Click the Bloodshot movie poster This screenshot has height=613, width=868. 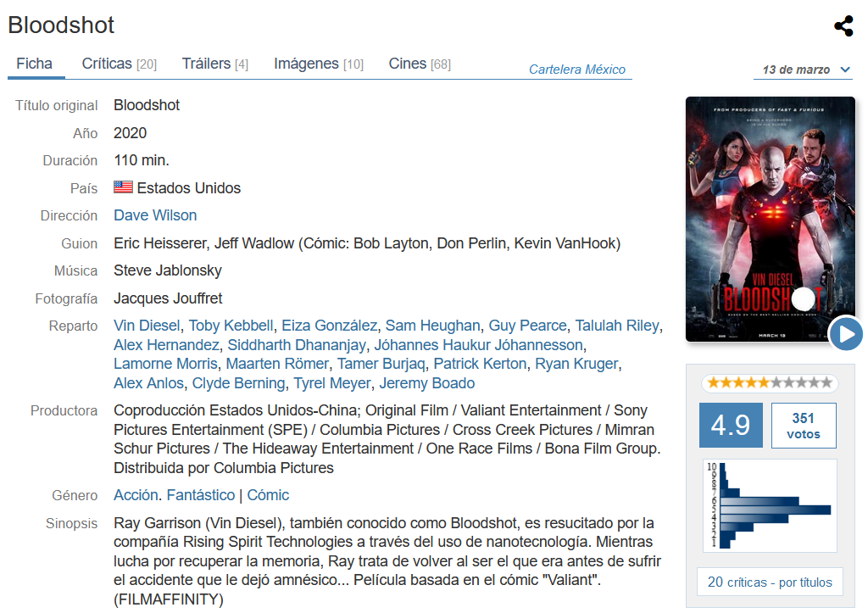tap(770, 220)
